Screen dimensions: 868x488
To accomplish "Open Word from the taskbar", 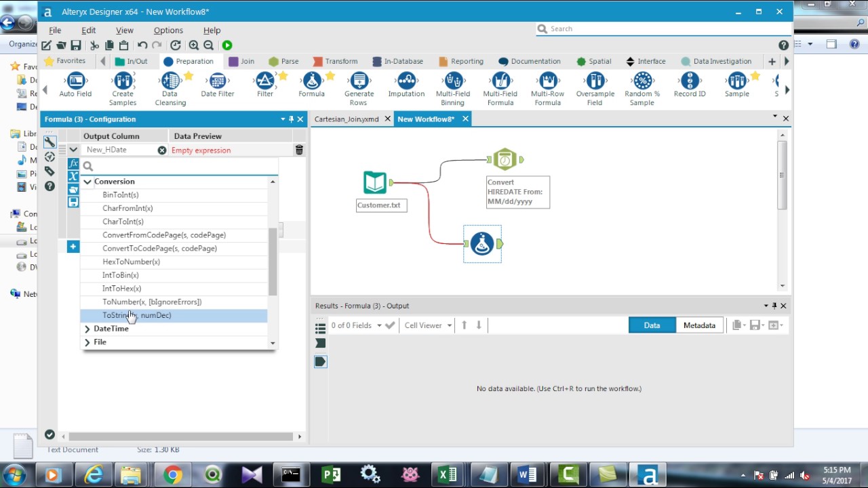I will click(x=528, y=475).
